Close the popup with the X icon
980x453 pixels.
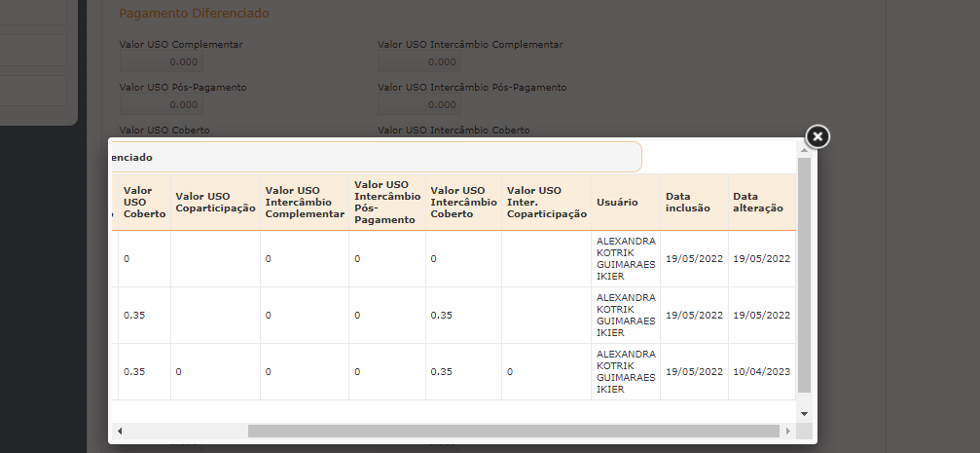pyautogui.click(x=817, y=136)
